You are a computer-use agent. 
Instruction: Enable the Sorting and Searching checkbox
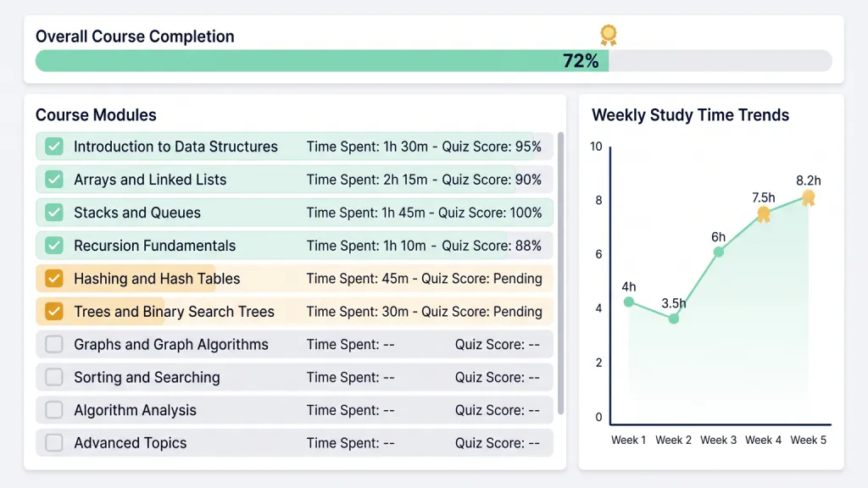pos(53,377)
